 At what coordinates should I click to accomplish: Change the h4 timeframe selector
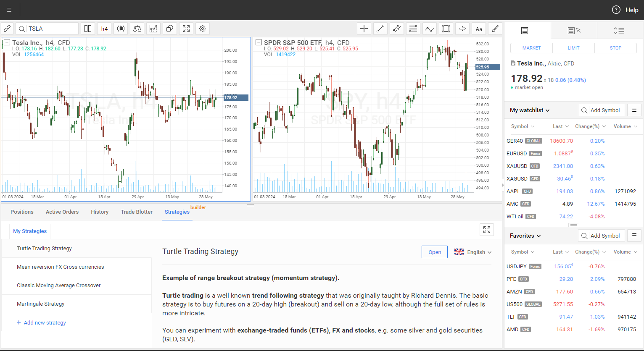[104, 29]
